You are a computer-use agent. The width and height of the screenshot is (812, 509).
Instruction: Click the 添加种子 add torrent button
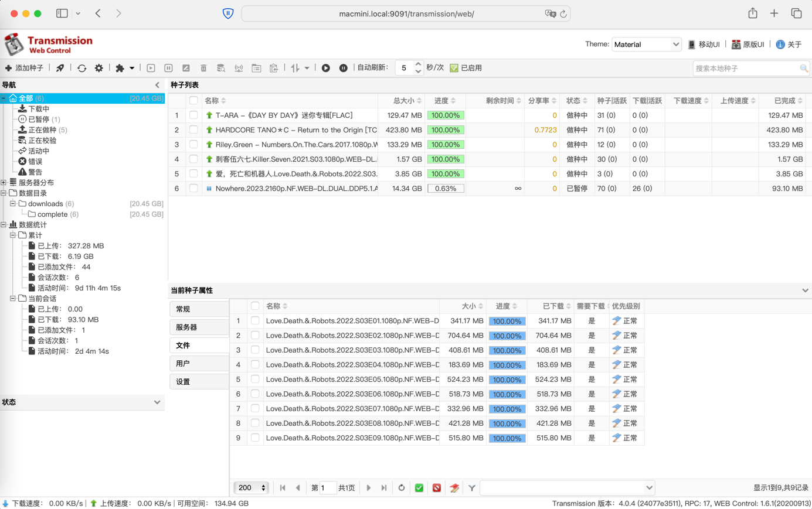click(x=25, y=68)
